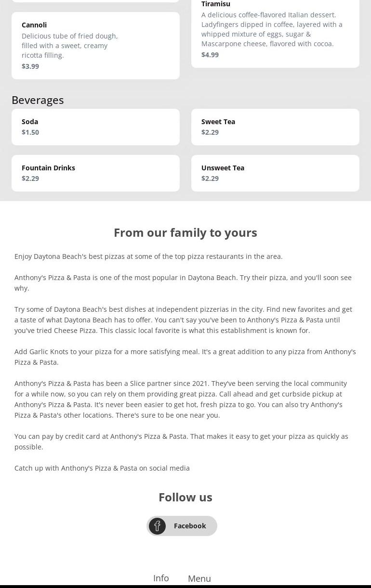Pick the Fountain Drinks item
The width and height of the screenshot is (371, 588).
click(x=95, y=173)
